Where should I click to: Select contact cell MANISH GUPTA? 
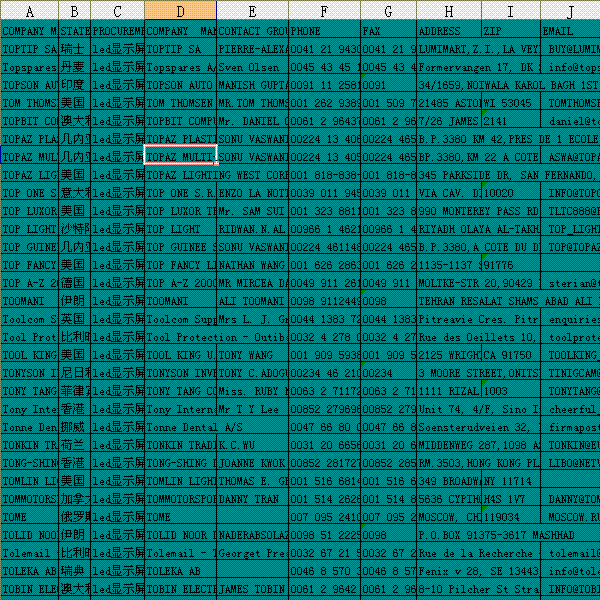click(x=253, y=85)
